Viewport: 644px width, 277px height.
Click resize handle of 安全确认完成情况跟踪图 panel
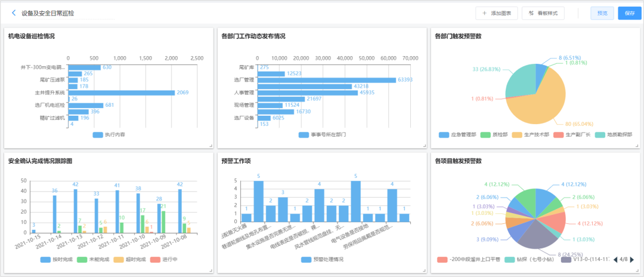210,270
